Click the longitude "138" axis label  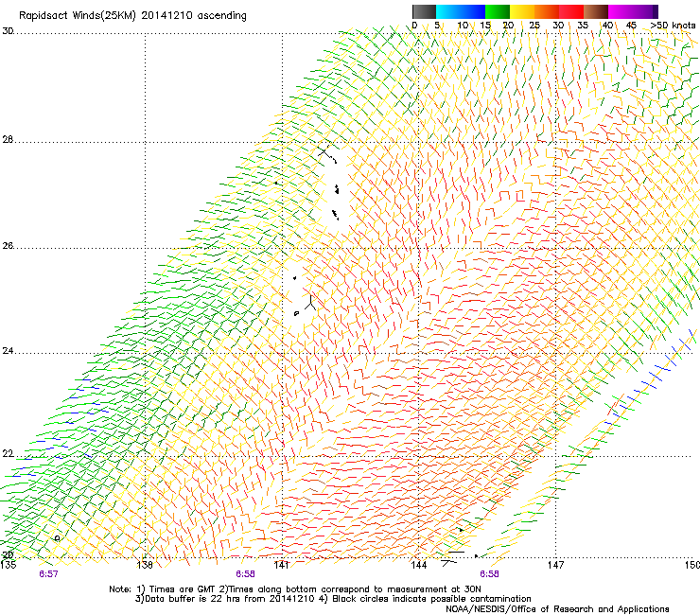(145, 565)
